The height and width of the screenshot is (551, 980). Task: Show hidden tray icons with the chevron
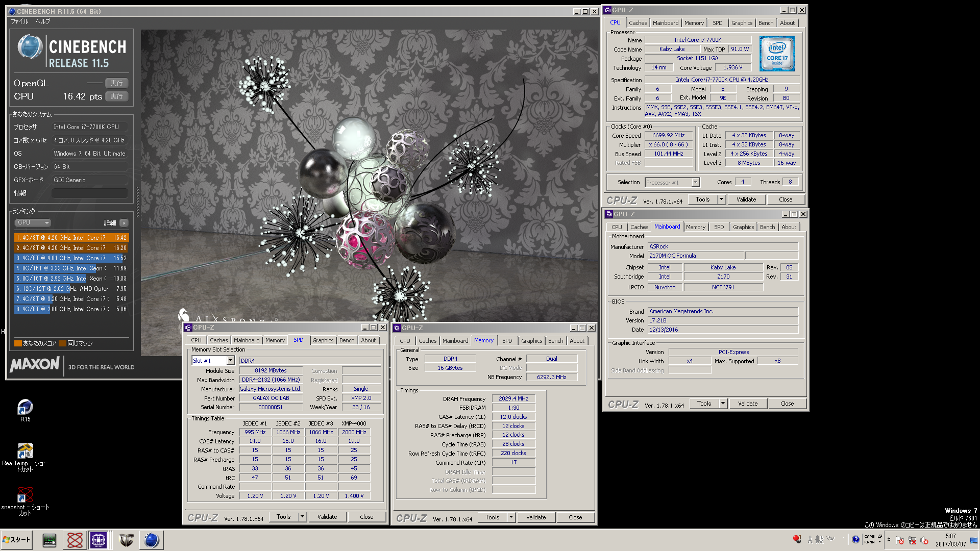tap(889, 540)
